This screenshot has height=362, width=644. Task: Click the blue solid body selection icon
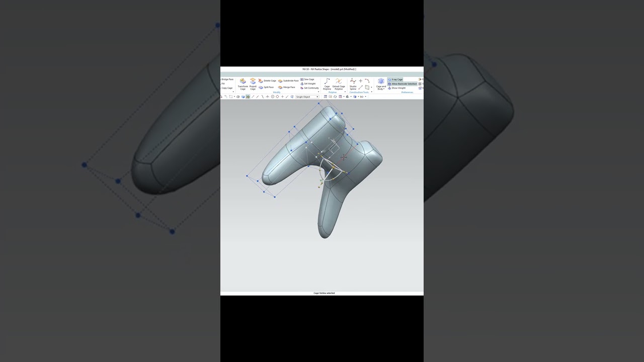click(x=243, y=97)
